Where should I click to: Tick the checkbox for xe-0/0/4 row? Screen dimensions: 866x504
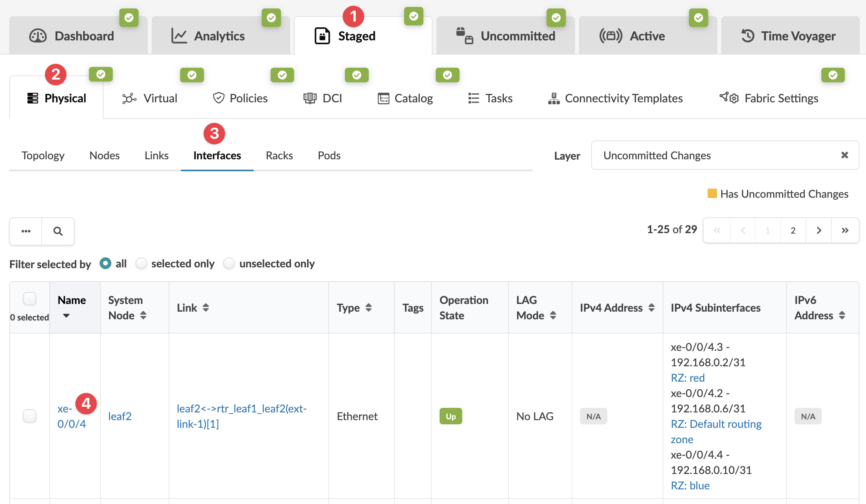(30, 416)
